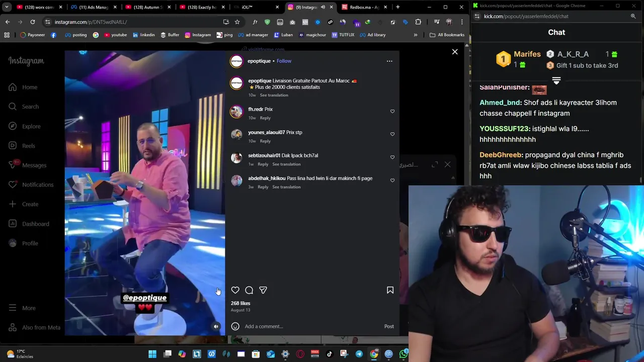Open Windows Start menu

click(152, 354)
